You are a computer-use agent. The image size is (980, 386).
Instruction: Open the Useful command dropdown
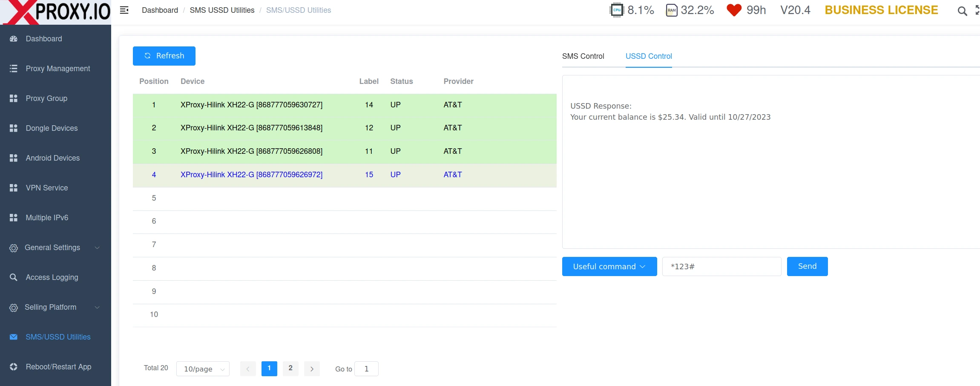tap(609, 266)
